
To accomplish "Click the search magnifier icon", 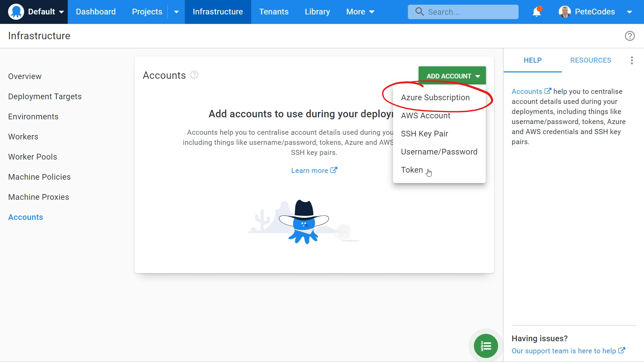I will [419, 12].
